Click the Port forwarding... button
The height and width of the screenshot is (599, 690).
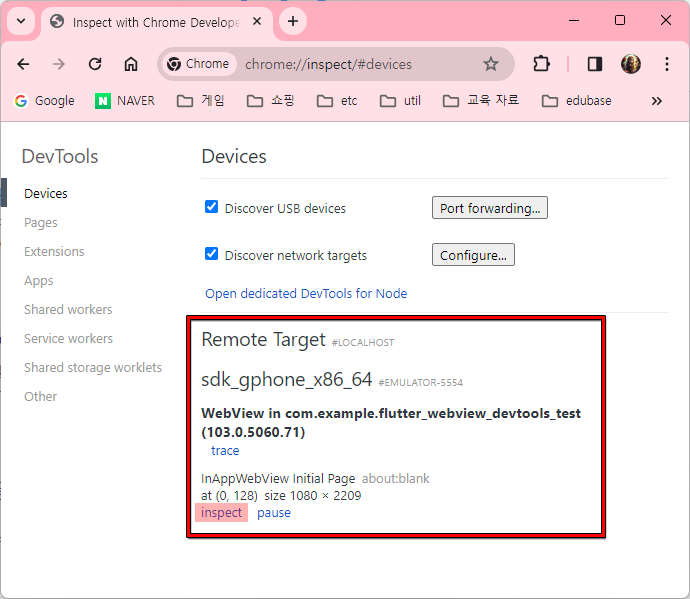[490, 208]
